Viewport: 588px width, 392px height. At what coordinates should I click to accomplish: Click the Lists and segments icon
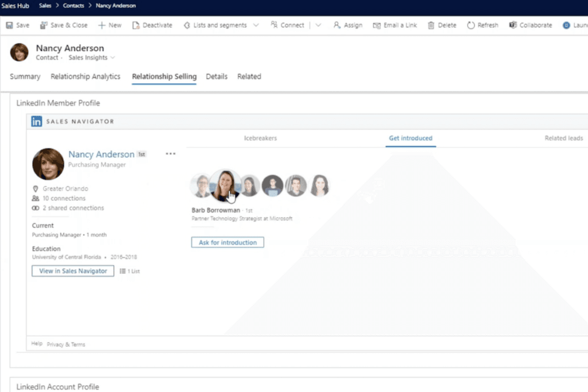tap(187, 25)
